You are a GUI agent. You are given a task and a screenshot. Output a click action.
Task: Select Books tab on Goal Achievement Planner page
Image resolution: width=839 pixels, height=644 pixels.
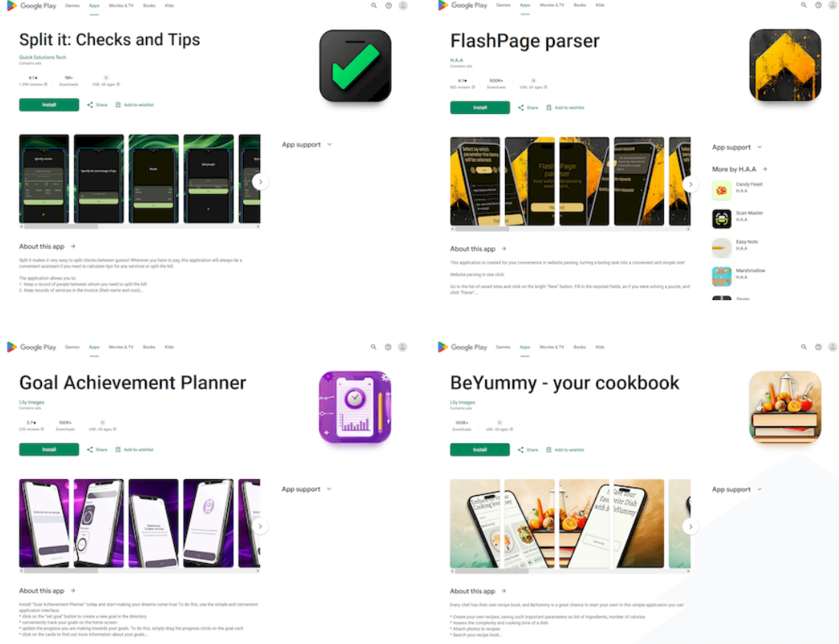[149, 347]
